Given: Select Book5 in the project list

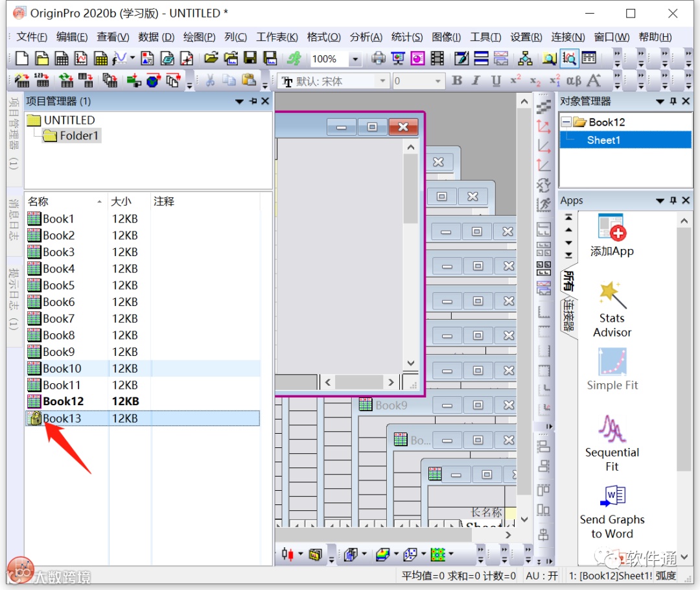Looking at the screenshot, I should [x=143, y=285].
